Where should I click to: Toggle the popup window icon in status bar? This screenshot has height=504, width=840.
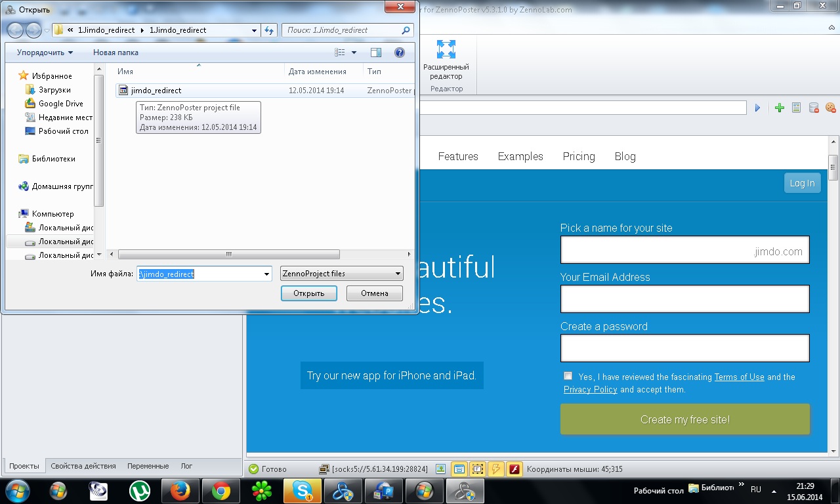(x=459, y=469)
